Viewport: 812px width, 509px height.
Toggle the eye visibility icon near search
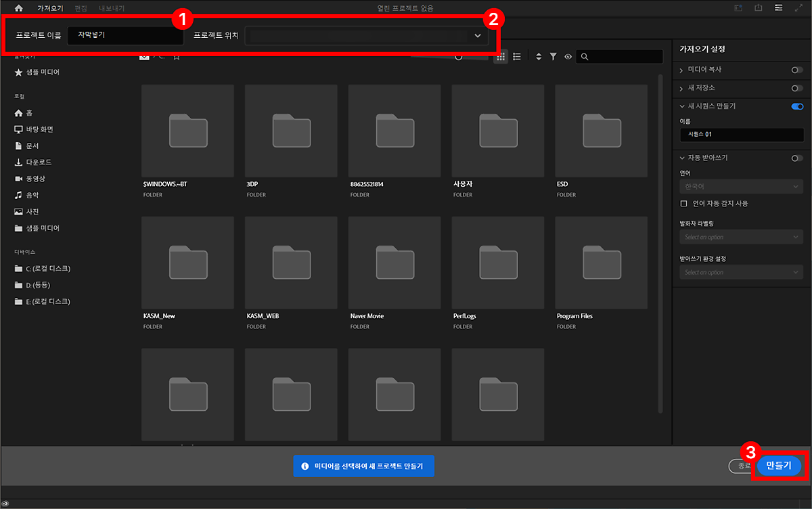coord(568,57)
